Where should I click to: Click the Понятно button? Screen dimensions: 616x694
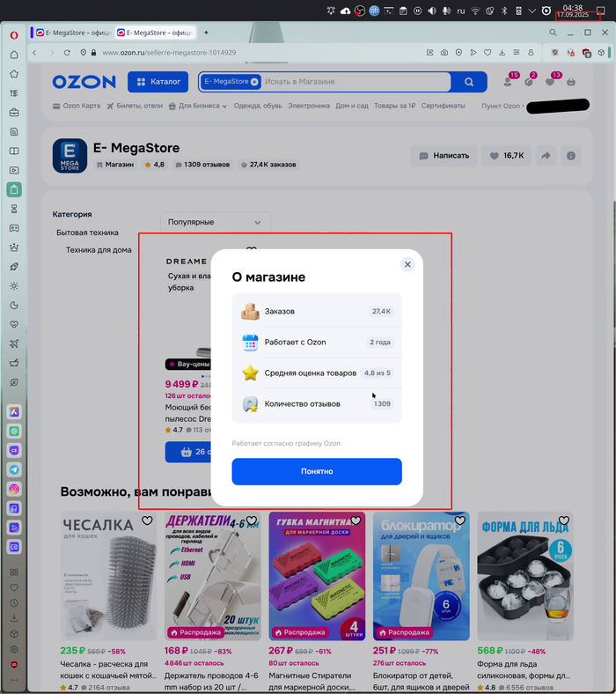coord(317,471)
